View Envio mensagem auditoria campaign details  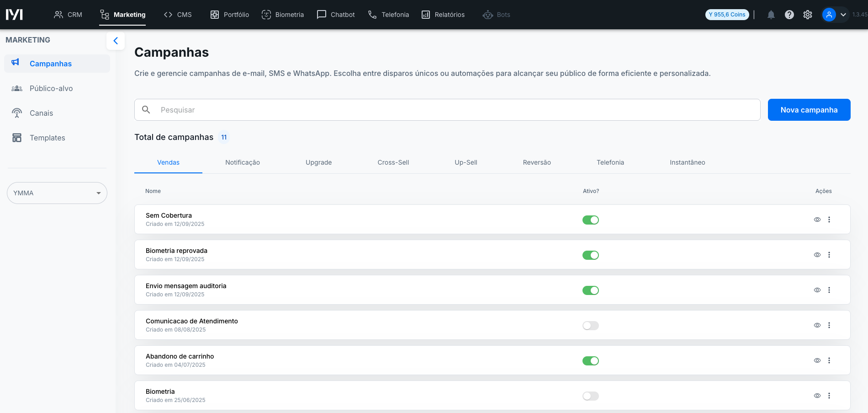817,290
